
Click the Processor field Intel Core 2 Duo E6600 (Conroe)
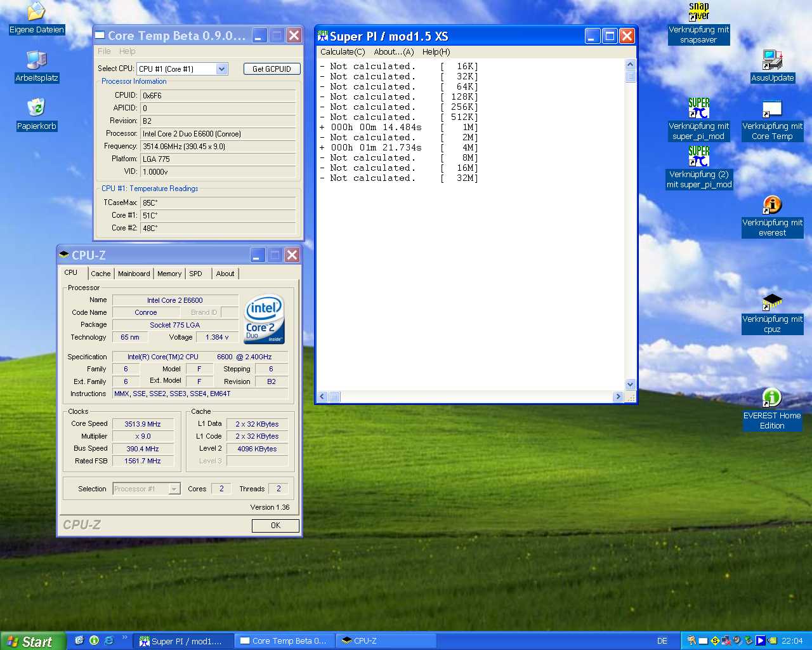coord(218,134)
